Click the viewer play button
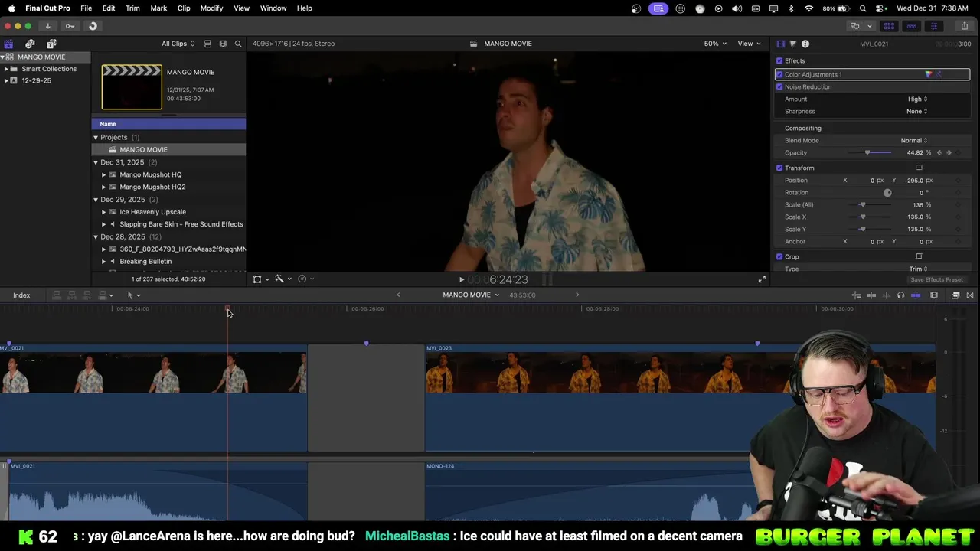Screen dimensions: 980x551 point(461,280)
